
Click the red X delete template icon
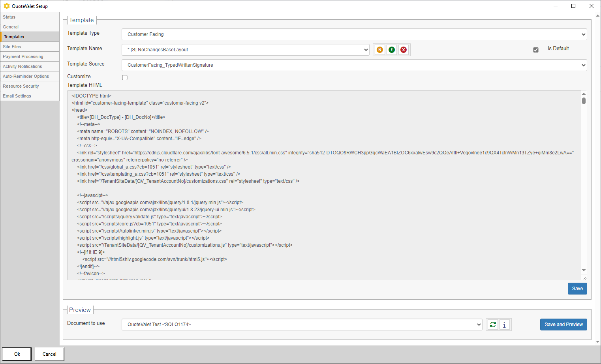403,50
